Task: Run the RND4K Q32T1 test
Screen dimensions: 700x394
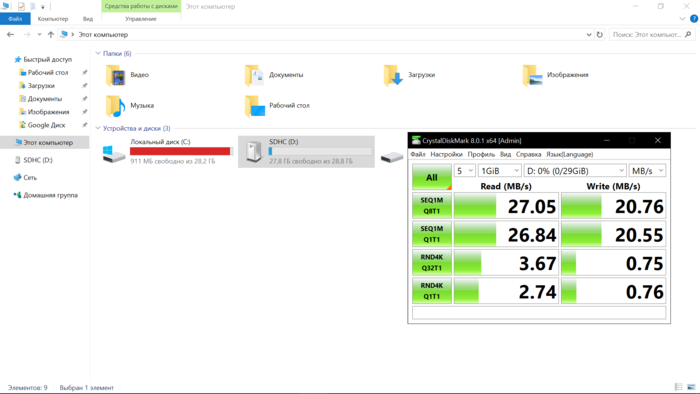Action: point(432,263)
